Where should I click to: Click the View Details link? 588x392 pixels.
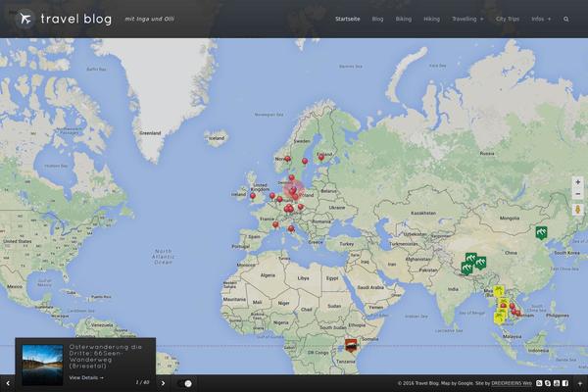pyautogui.click(x=86, y=377)
